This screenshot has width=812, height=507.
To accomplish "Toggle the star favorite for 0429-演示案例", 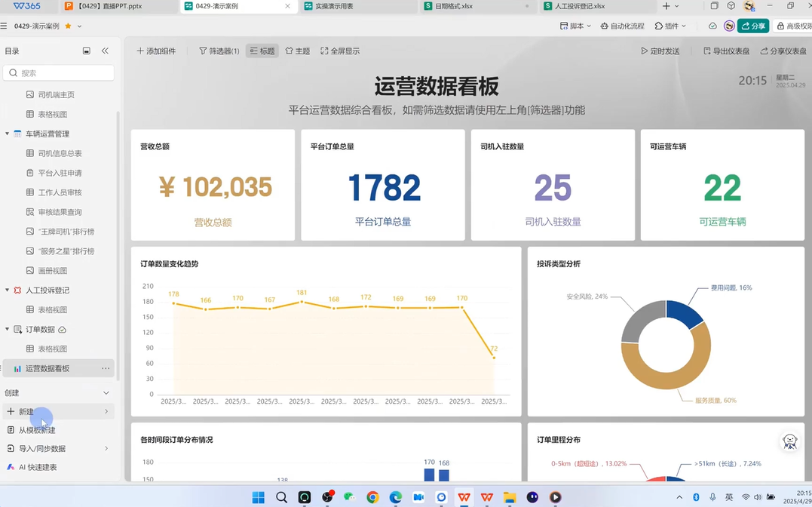I will 68,26.
